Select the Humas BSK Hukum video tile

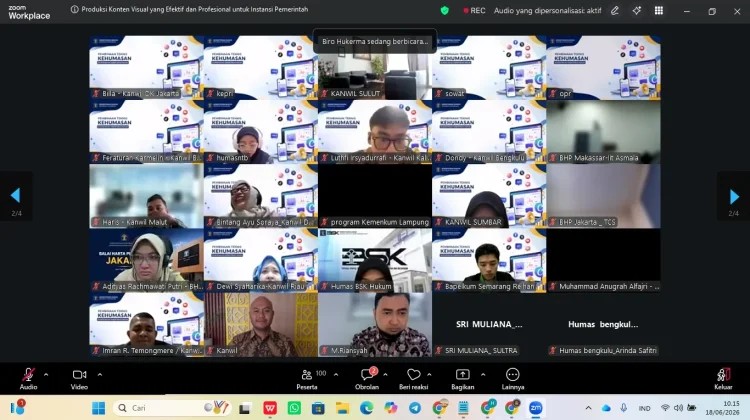[375, 261]
